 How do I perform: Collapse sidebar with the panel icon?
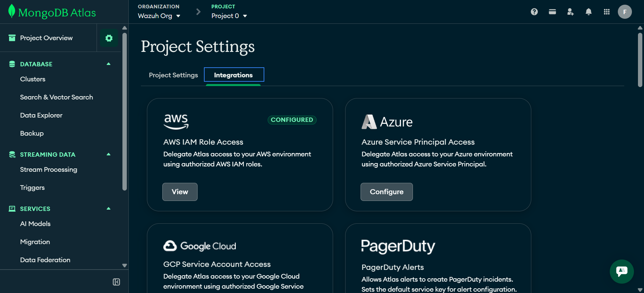pos(116,282)
